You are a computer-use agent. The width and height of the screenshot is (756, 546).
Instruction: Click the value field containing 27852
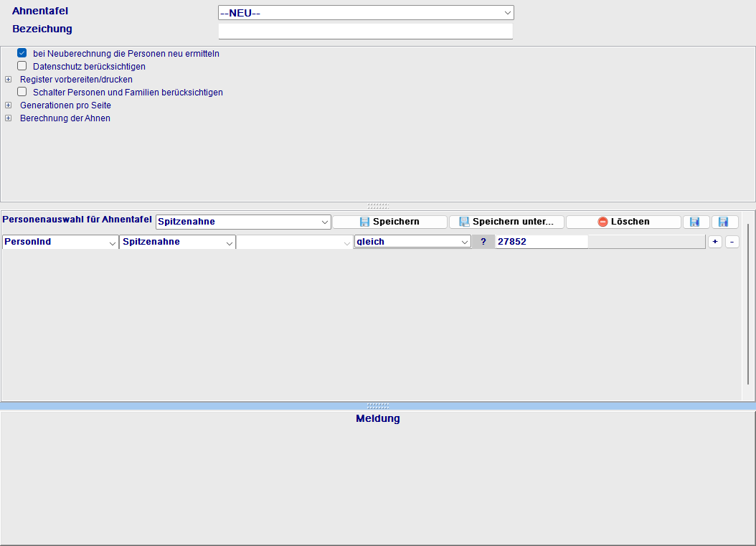[541, 242]
